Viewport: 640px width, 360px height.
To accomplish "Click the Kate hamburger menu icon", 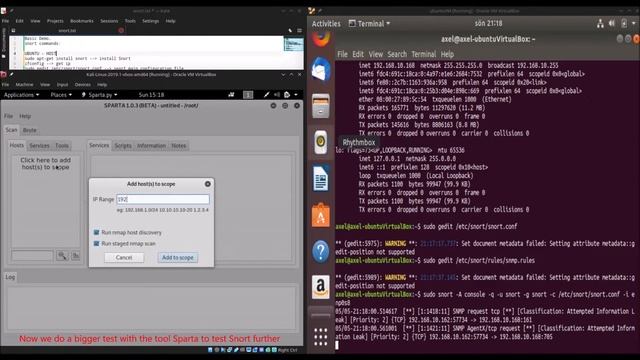I will [299, 31].
